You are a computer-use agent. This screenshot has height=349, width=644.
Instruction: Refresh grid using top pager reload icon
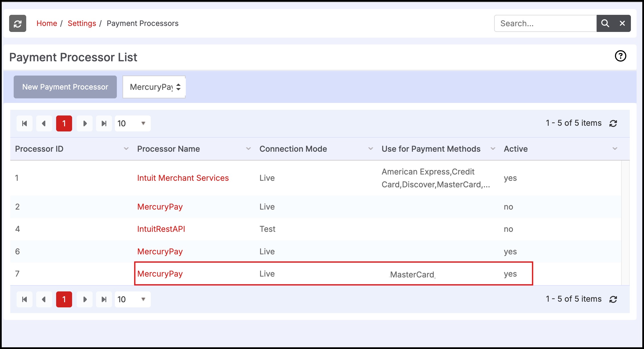(613, 123)
